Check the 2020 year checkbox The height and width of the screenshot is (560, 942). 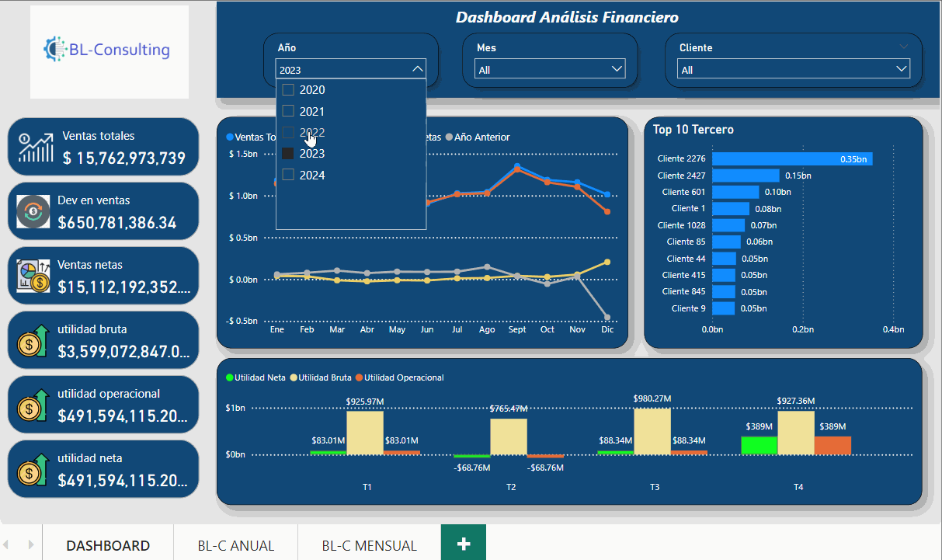288,90
